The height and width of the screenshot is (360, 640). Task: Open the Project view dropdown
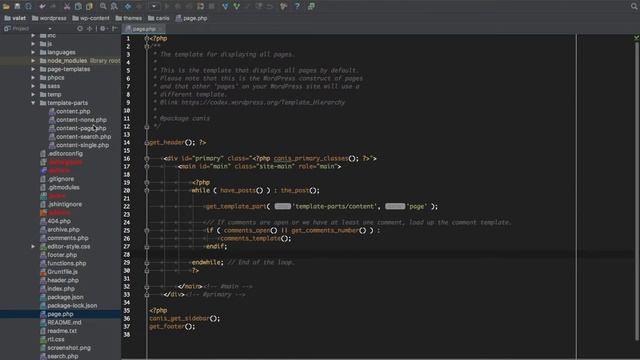pos(50,29)
